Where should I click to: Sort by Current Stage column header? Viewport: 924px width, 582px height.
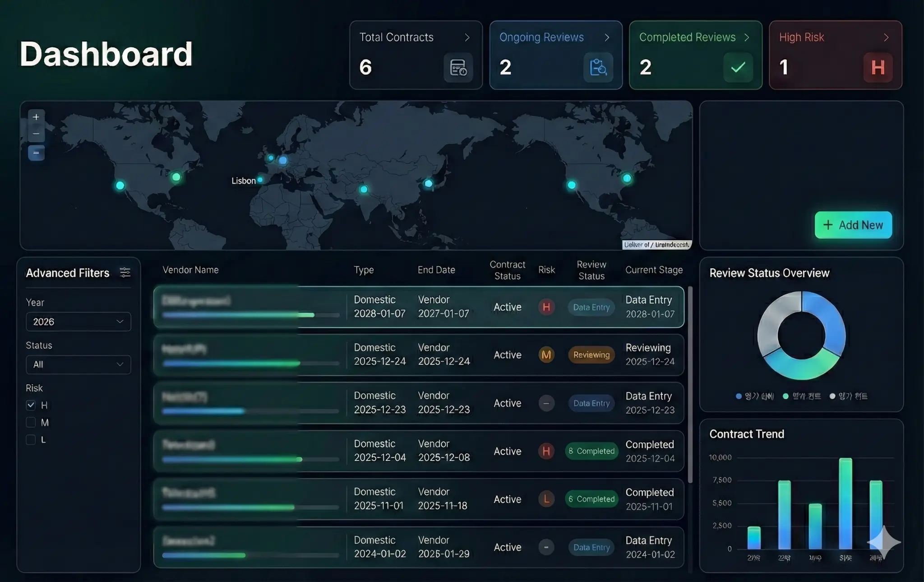pos(654,270)
